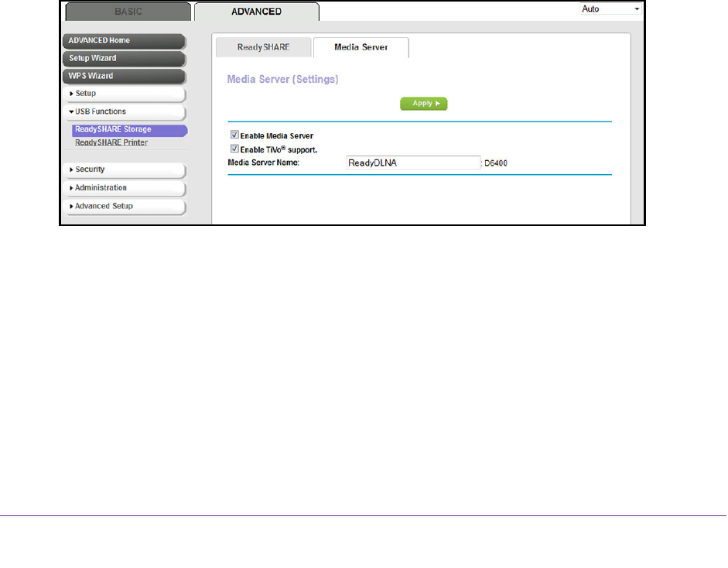This screenshot has height=568, width=728.
Task: Launch the Setup Wizard
Action: (x=124, y=59)
